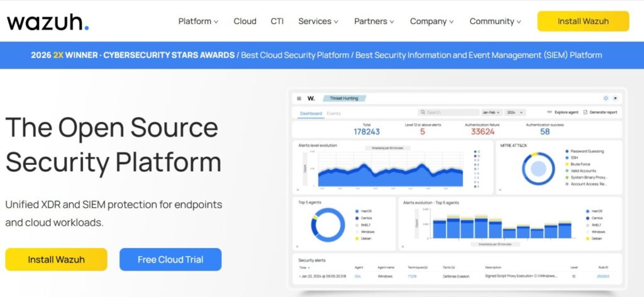Click the Windows agent name cell

tap(385, 276)
